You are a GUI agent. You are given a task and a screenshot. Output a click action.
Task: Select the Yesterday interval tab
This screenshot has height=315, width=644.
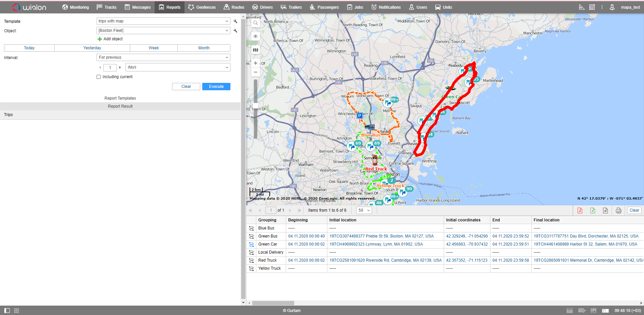pyautogui.click(x=92, y=48)
